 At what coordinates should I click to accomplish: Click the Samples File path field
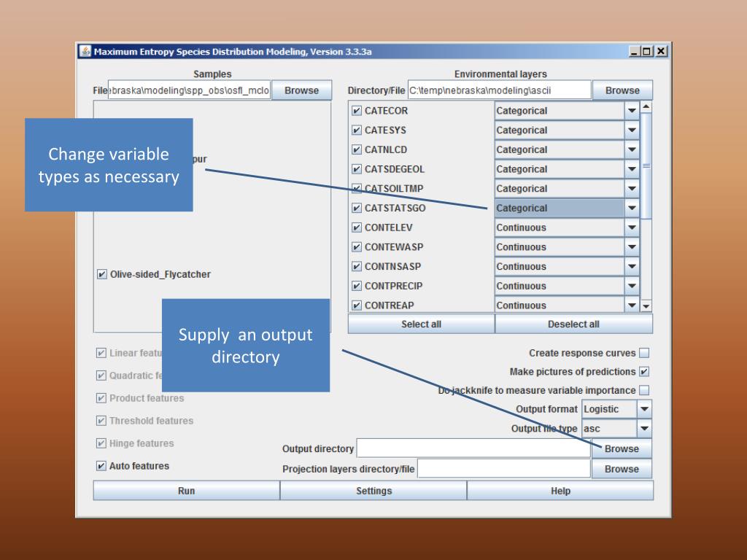tap(190, 90)
